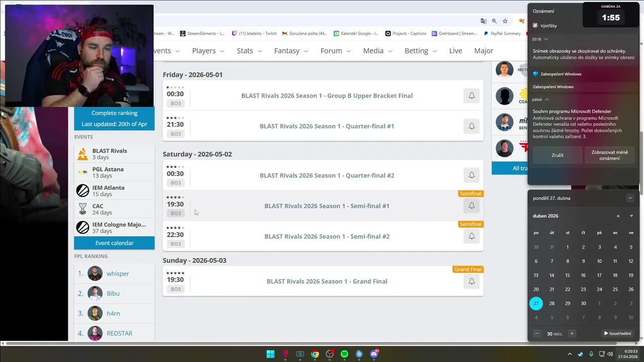Open the PayPal Summary bookmark

[502, 34]
